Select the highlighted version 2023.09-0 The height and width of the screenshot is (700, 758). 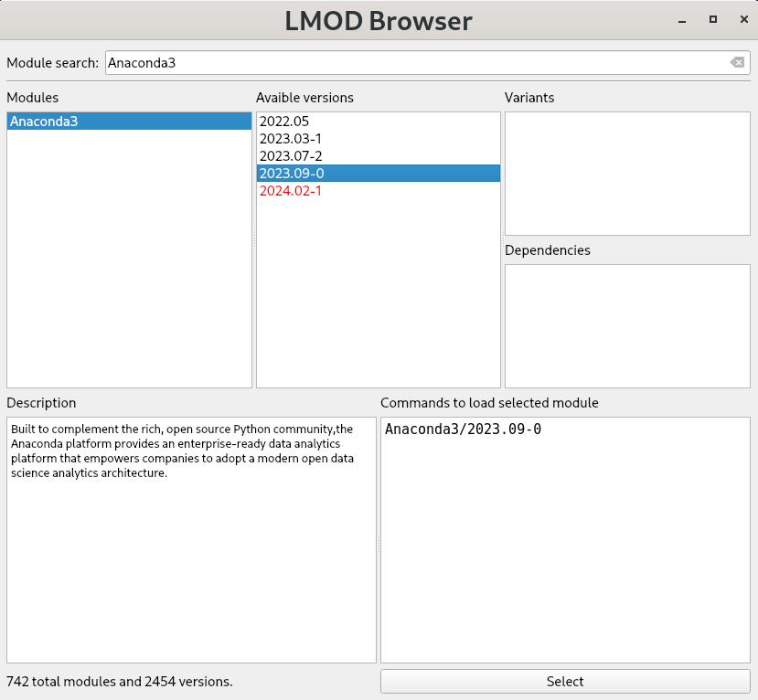[378, 174]
